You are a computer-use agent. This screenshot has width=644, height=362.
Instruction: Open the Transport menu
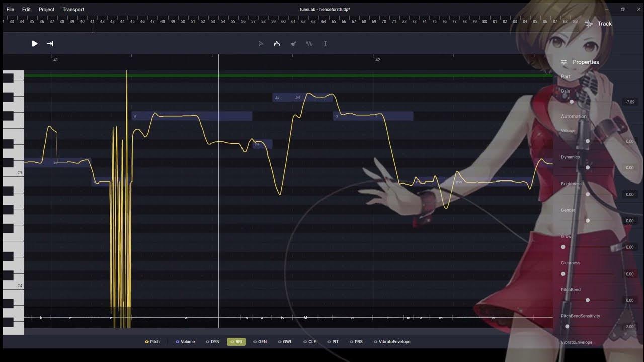point(73,9)
